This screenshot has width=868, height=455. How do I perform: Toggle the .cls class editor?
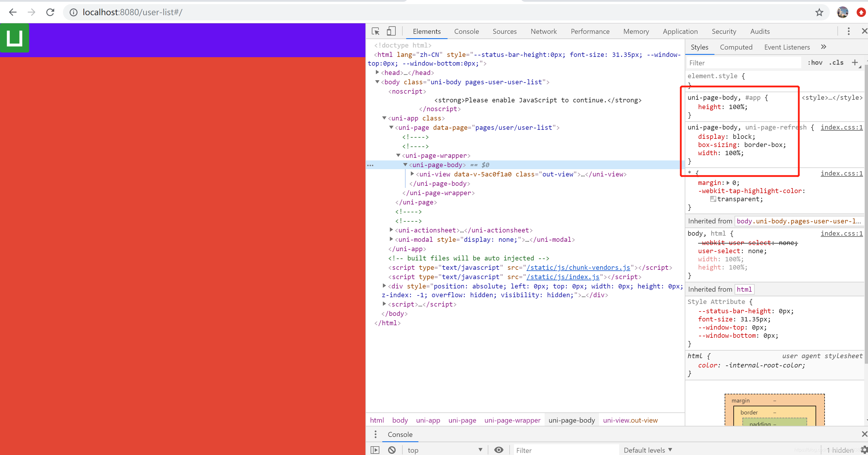(836, 63)
